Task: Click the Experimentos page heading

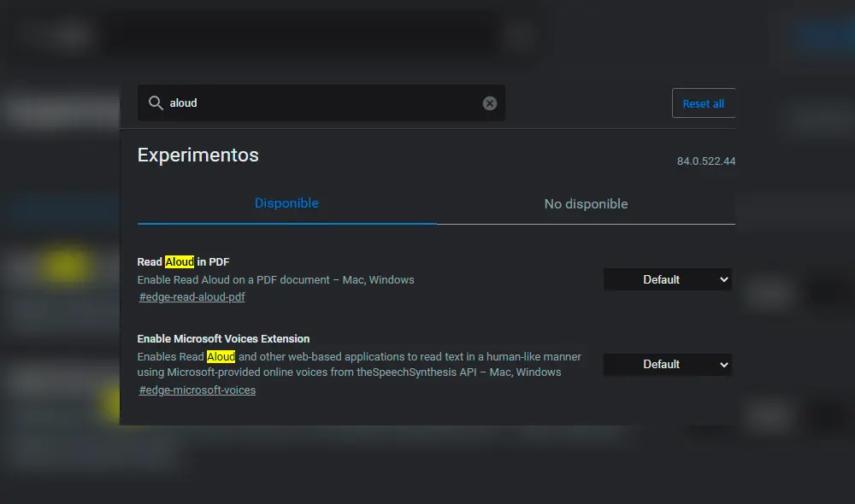Action: pyautogui.click(x=198, y=155)
